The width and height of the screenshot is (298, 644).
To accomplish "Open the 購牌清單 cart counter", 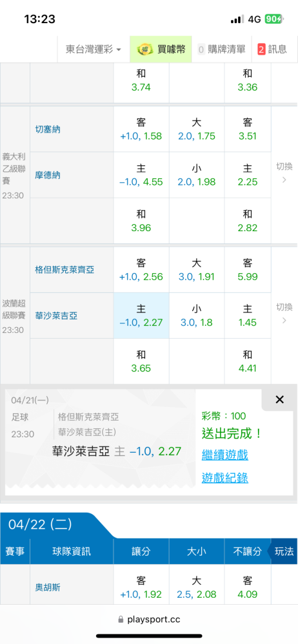I will point(221,50).
